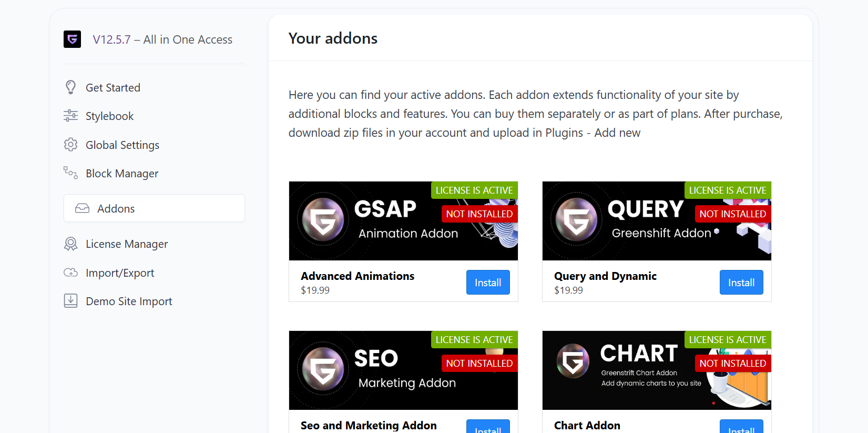
Task: Open Global Settings page
Action: [122, 145]
